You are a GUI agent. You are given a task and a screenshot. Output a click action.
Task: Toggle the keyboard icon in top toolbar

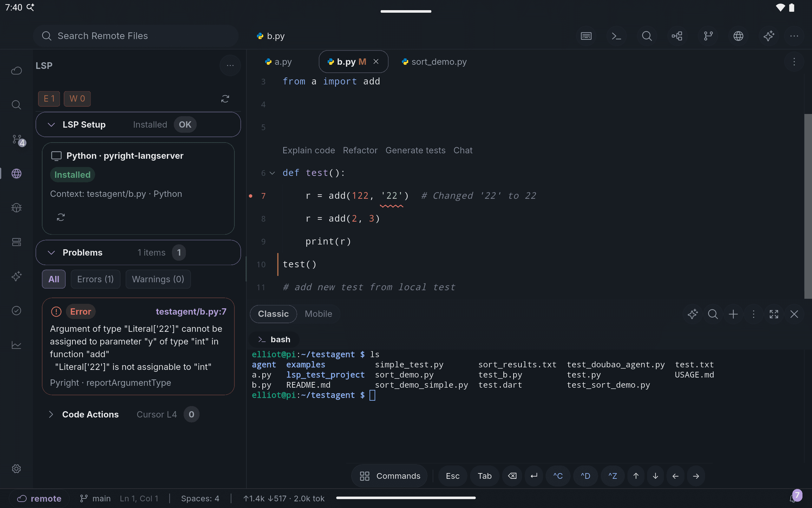(586, 36)
